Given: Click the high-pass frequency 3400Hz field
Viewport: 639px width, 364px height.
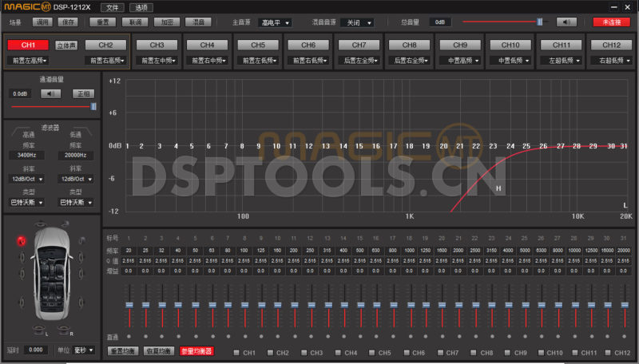Looking at the screenshot, I should [27, 155].
